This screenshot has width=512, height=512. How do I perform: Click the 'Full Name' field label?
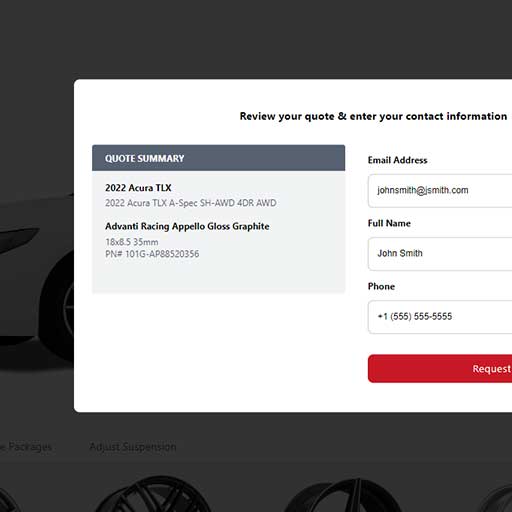coord(389,223)
